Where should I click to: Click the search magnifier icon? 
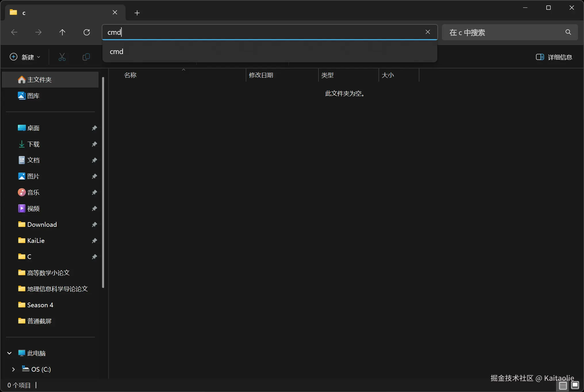568,32
